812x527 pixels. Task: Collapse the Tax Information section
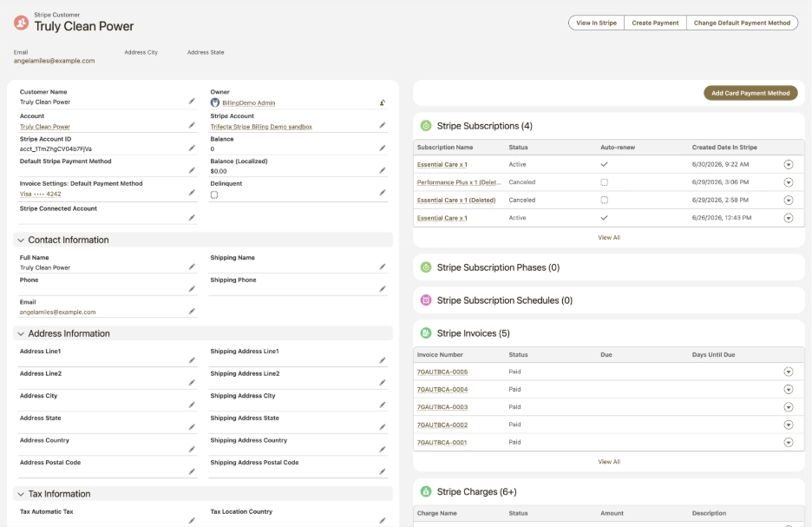tap(21, 494)
